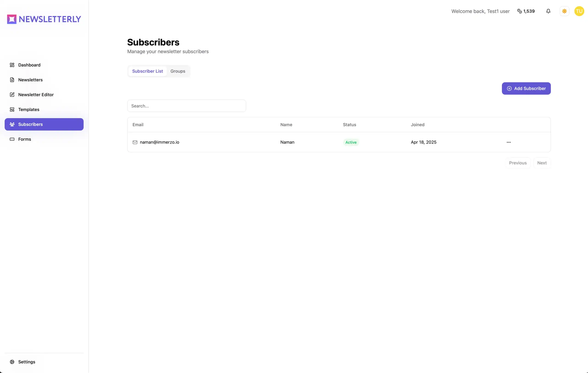Screen dimensions: 588x373
Task: Click the Newsletter Editor pencil icon
Action: click(x=12, y=95)
